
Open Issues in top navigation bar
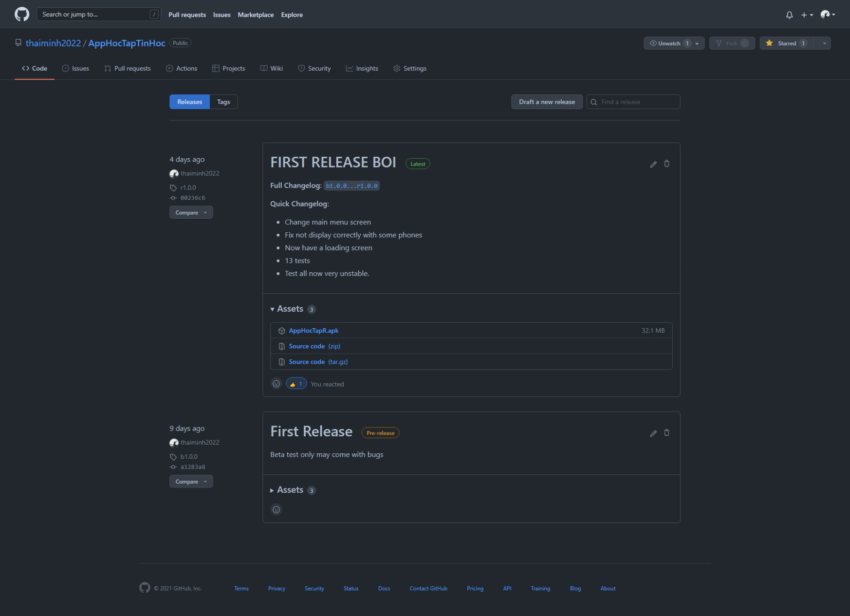click(222, 15)
